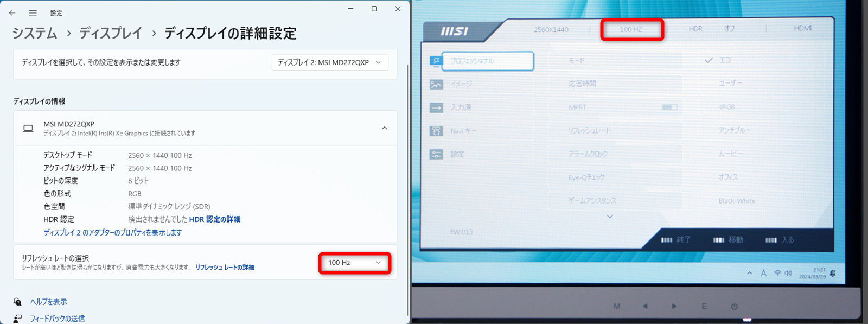Screen dimensions: 868x324
Task: Choose the sRGB mode option
Action: (x=727, y=107)
